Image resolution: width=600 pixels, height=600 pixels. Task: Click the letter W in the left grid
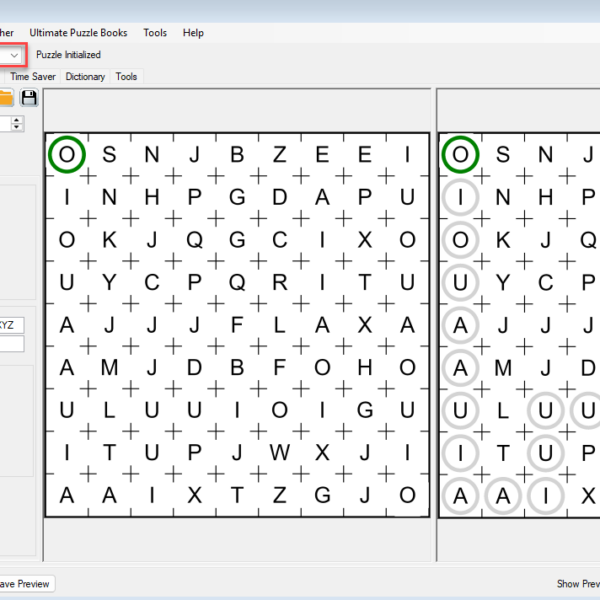[x=280, y=453]
